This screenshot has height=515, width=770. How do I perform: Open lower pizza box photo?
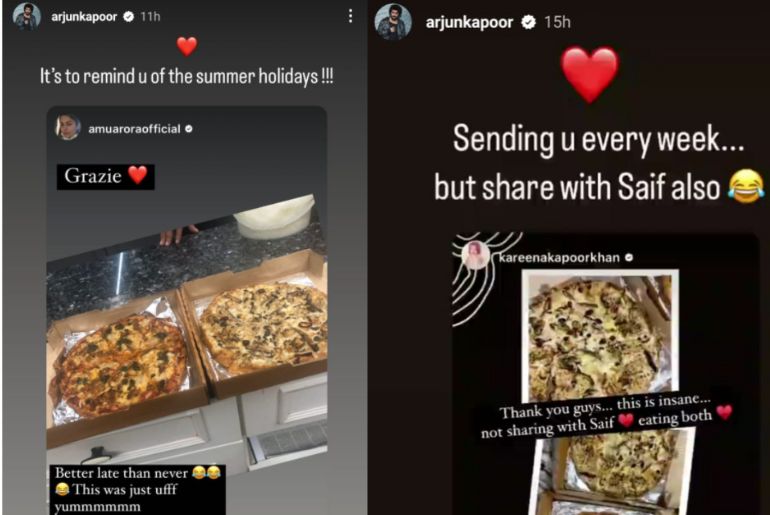(614, 471)
